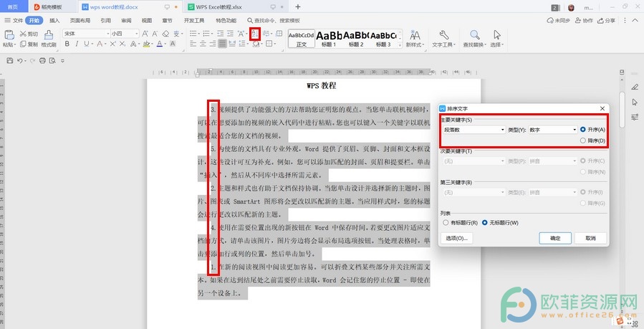Increase font size with larger A icon
The width and height of the screenshot is (644, 329).
click(x=145, y=34)
